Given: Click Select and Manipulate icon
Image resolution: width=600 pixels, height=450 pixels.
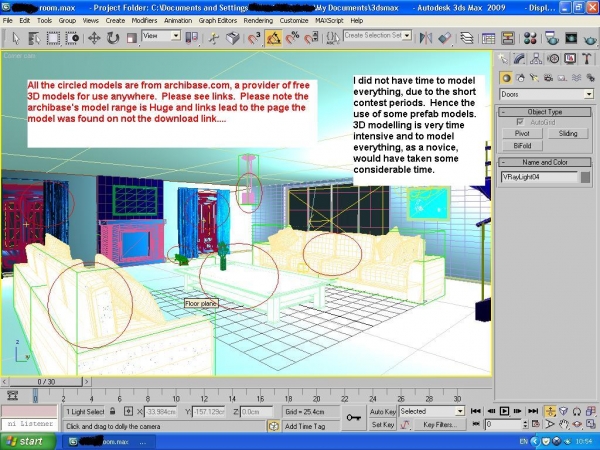Looking at the screenshot, I should 214,38.
